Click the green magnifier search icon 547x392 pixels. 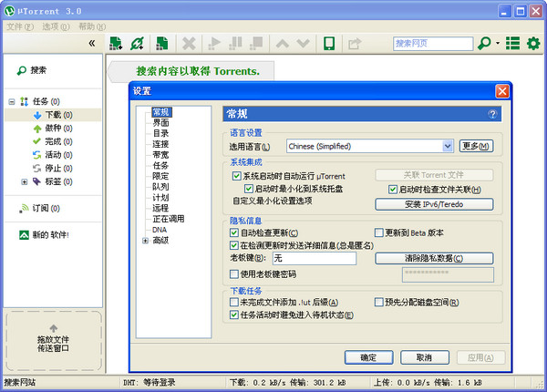tap(485, 43)
